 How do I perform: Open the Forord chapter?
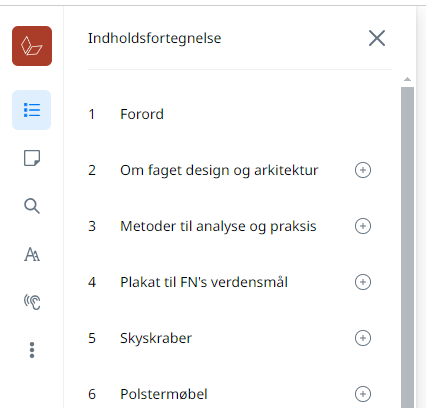pos(142,114)
